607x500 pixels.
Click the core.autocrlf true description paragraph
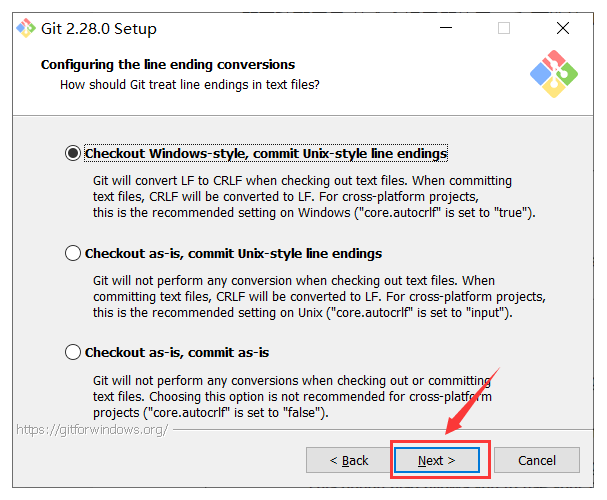(314, 197)
